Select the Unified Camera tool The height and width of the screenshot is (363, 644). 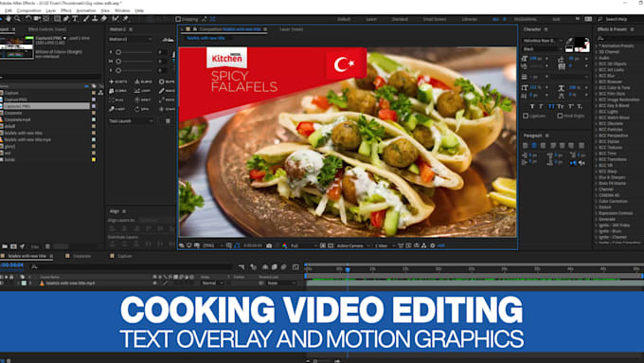37,19
